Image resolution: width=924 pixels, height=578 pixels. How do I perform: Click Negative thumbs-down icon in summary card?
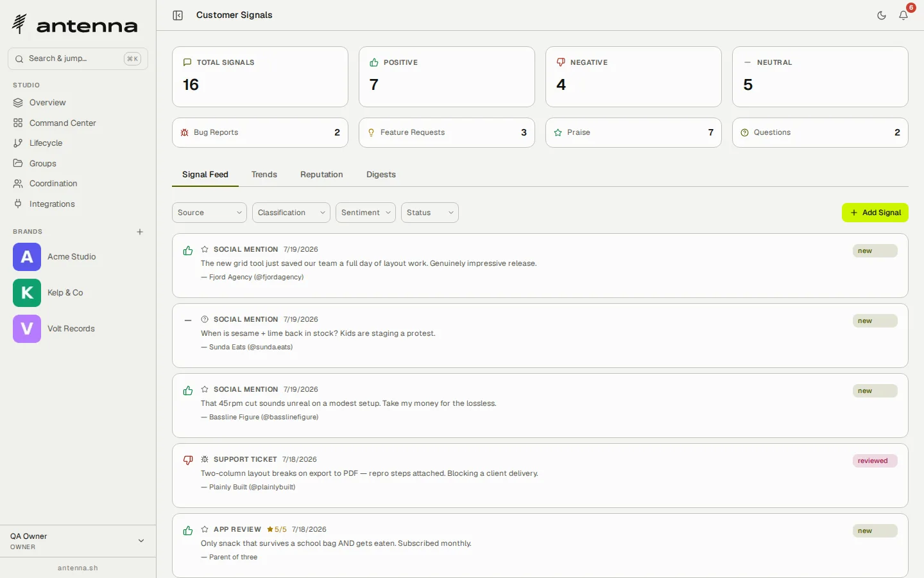tap(561, 62)
